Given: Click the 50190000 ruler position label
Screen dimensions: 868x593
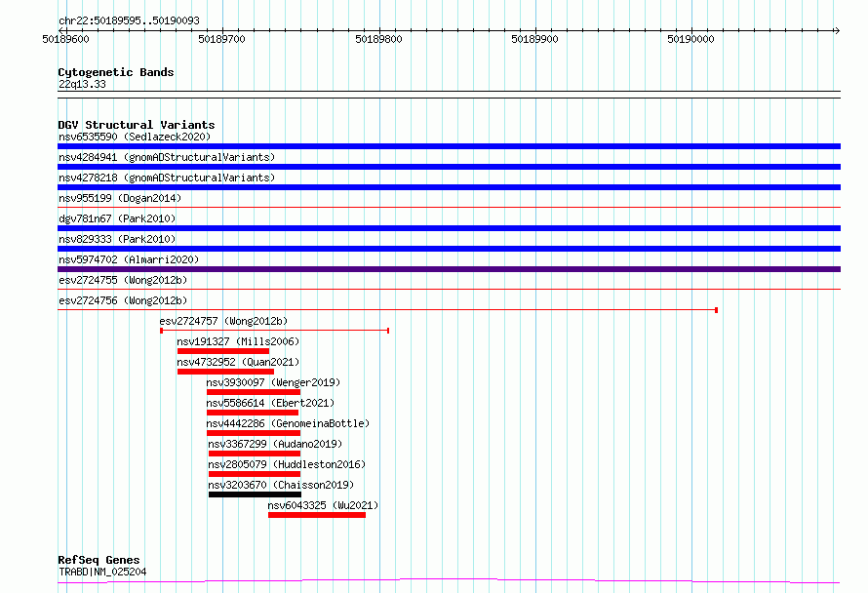Looking at the screenshot, I should pos(690,39).
